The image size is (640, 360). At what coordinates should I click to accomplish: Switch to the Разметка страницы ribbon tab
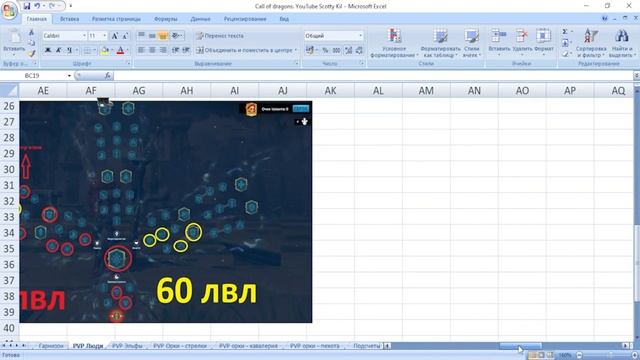tap(116, 19)
